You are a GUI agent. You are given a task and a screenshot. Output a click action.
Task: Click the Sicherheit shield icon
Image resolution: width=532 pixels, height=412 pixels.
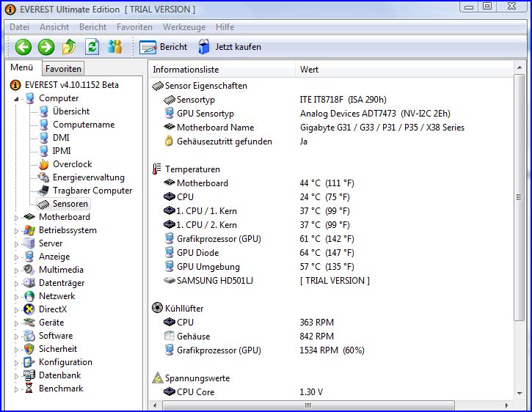29,349
